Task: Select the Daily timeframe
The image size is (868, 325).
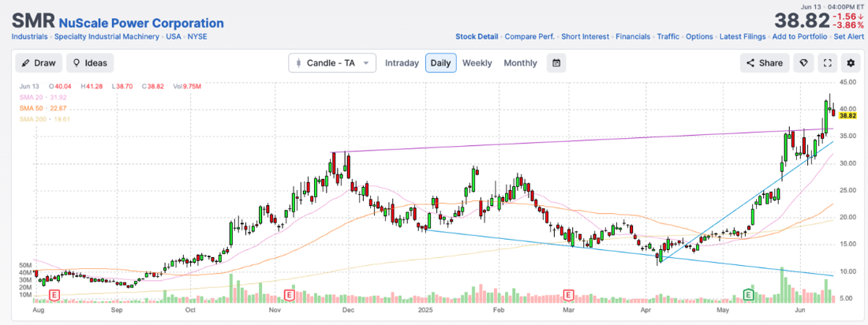Action: [440, 63]
